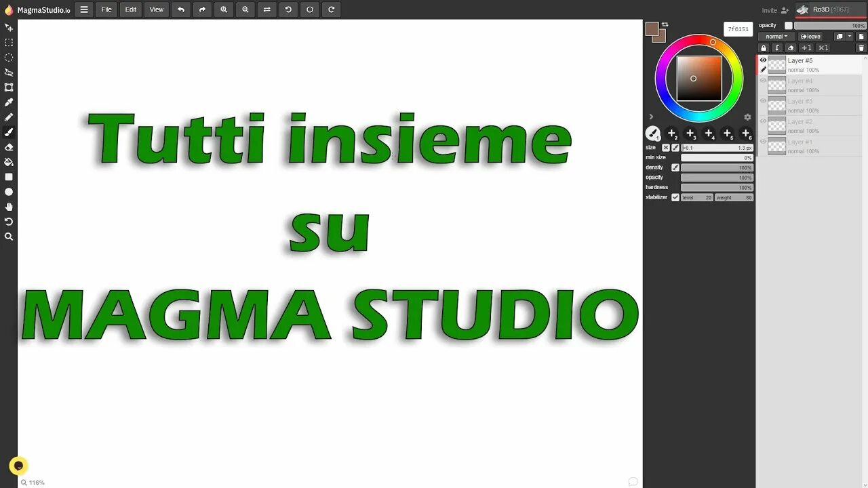Rotate view counterclockwise from top toolbar
Viewport: 868px width, 488px height.
(288, 9)
